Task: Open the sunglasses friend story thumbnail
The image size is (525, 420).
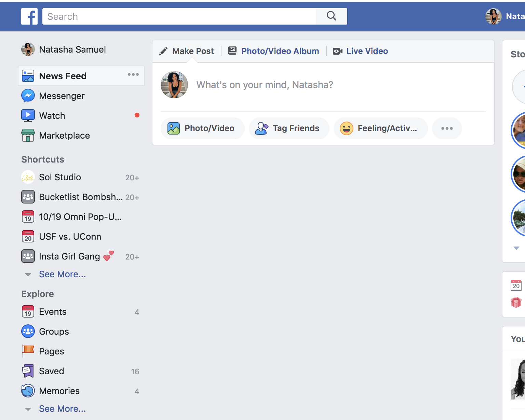Action: 518,174
